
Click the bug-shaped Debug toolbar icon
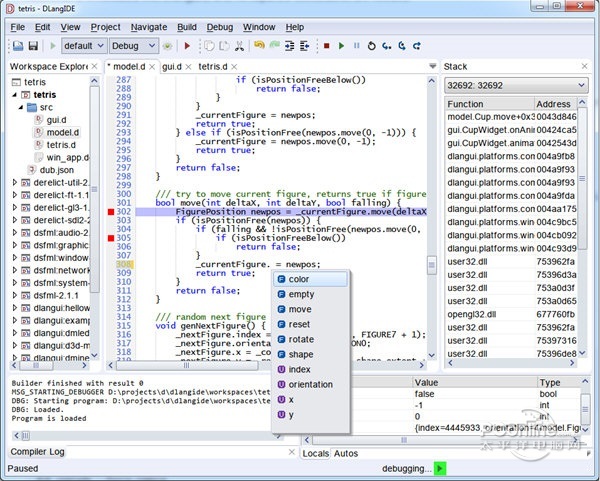167,46
